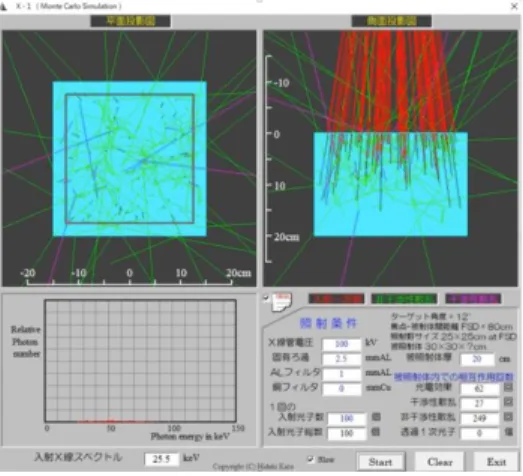
Task: Close the Monte Carlo Simulation window
Action: point(514,6)
